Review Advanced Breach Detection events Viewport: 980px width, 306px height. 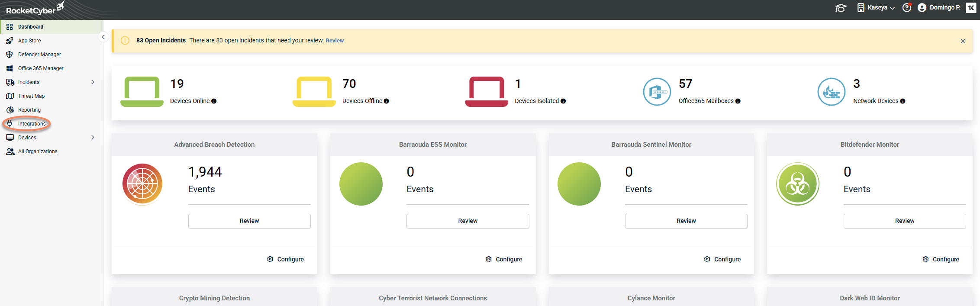tap(249, 221)
